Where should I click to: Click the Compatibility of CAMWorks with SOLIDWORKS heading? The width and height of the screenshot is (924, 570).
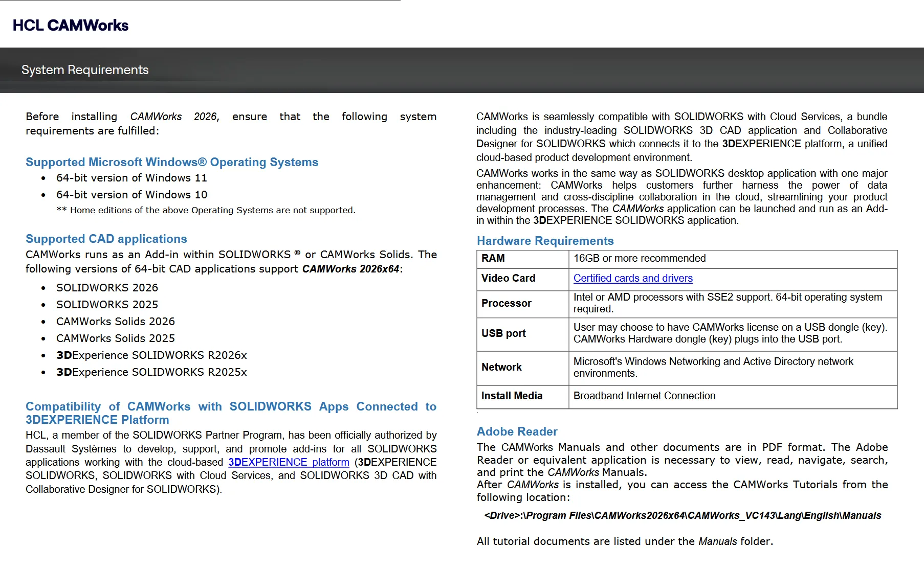tap(231, 413)
